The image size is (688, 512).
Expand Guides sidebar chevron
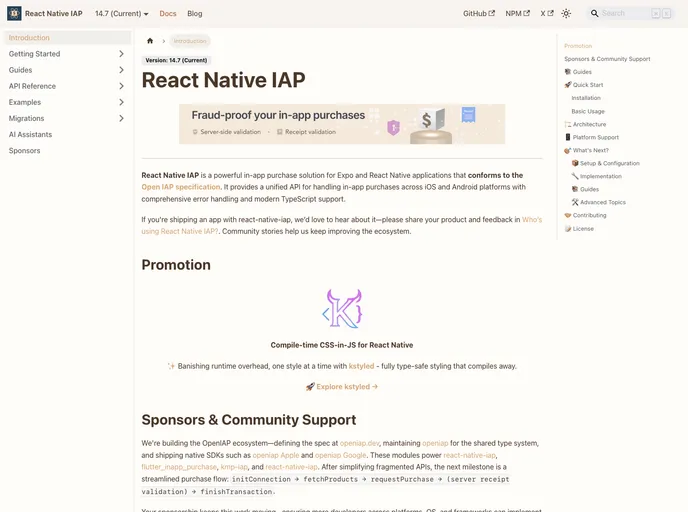[x=122, y=70]
